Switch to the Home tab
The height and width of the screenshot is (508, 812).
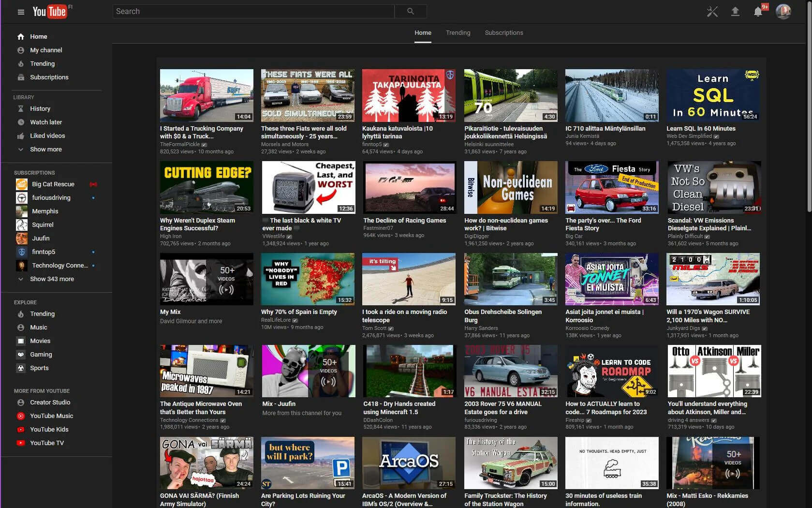coord(423,33)
